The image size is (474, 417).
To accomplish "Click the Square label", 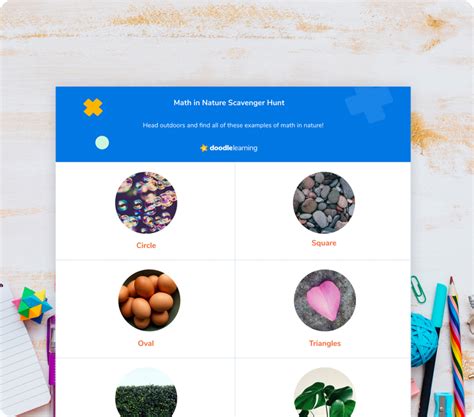I will tap(324, 243).
